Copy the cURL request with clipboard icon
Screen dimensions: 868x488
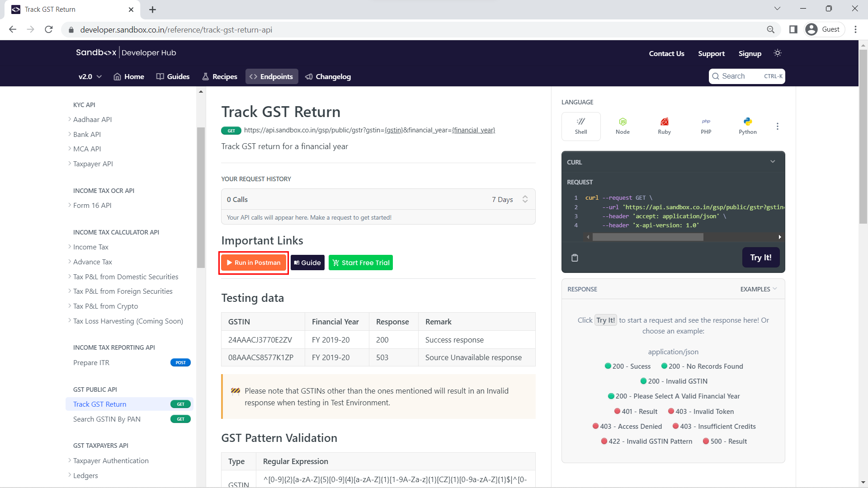(x=575, y=258)
